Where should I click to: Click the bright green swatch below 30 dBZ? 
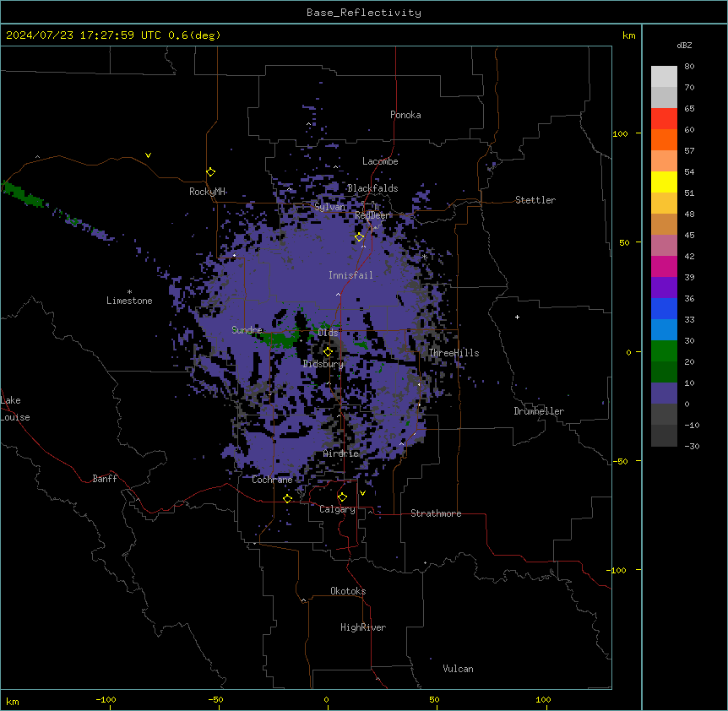tap(664, 351)
